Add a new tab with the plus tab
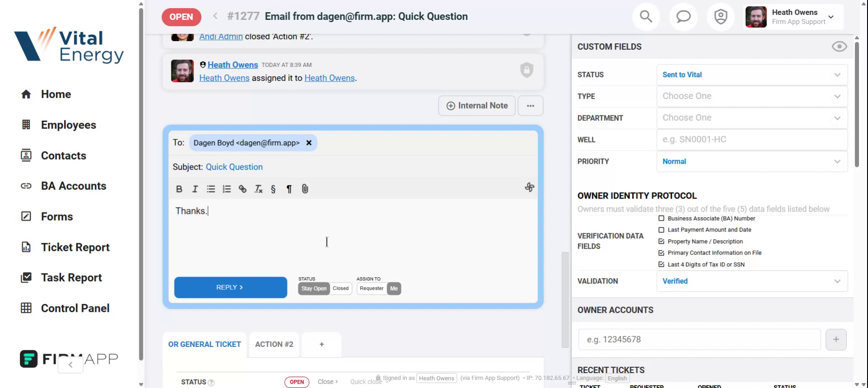Image resolution: width=868 pixels, height=388 pixels. (x=321, y=345)
